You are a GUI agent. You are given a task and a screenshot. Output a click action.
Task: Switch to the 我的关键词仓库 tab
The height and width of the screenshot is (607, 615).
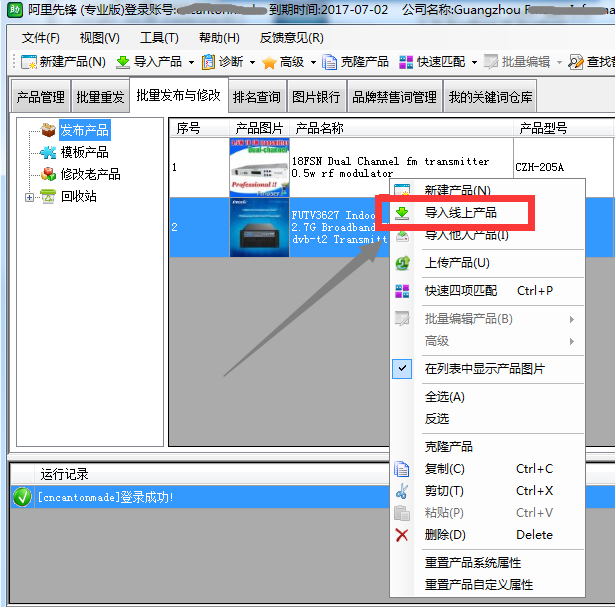(x=490, y=96)
